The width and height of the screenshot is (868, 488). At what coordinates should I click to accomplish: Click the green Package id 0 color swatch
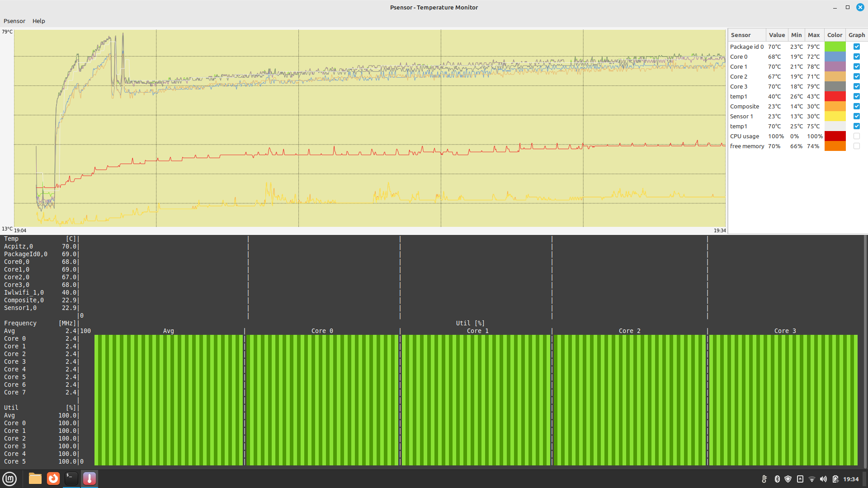pyautogui.click(x=835, y=47)
